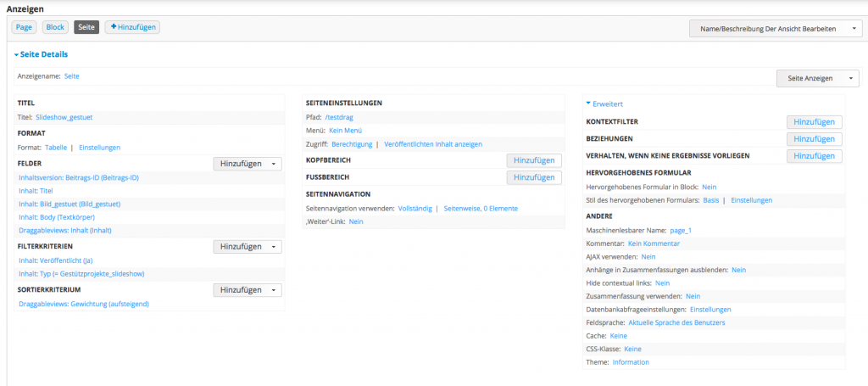Switch to the Block display tab
This screenshot has width=868, height=386.
pyautogui.click(x=55, y=27)
